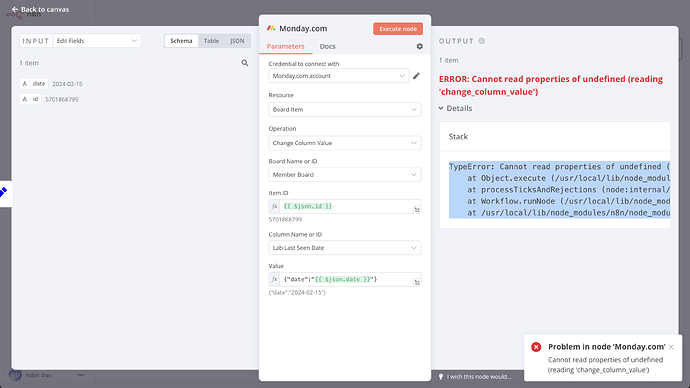
Task: Click the resolved Item ID preview 5701868799
Action: [x=285, y=219]
